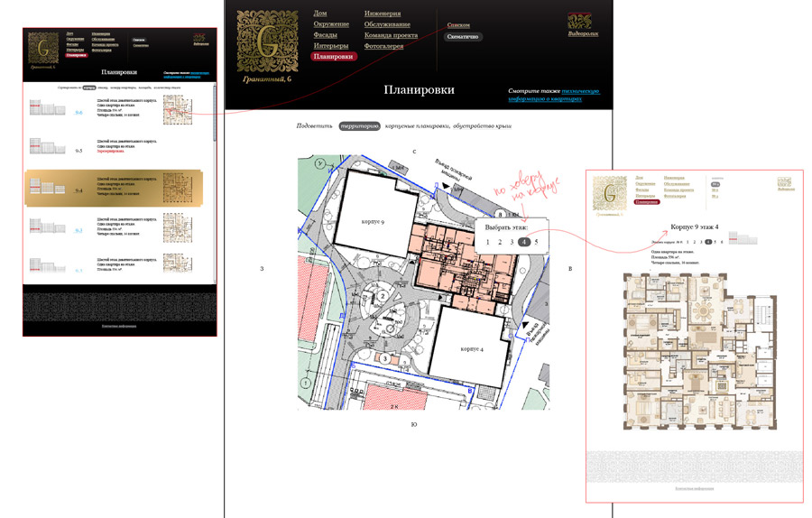Image resolution: width=812 pixels, height=518 pixels.
Task: Switch view to Списком
Action: click(458, 25)
